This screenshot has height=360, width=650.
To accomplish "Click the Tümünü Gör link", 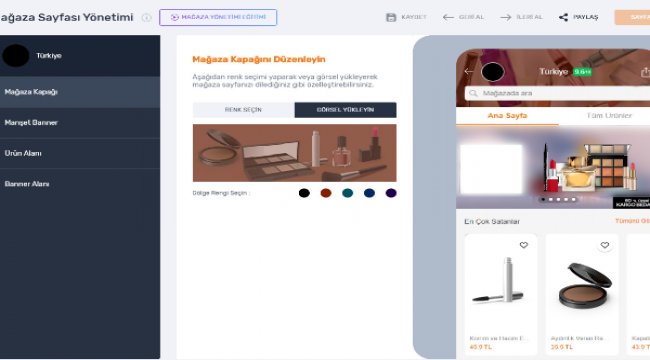I will tap(632, 221).
